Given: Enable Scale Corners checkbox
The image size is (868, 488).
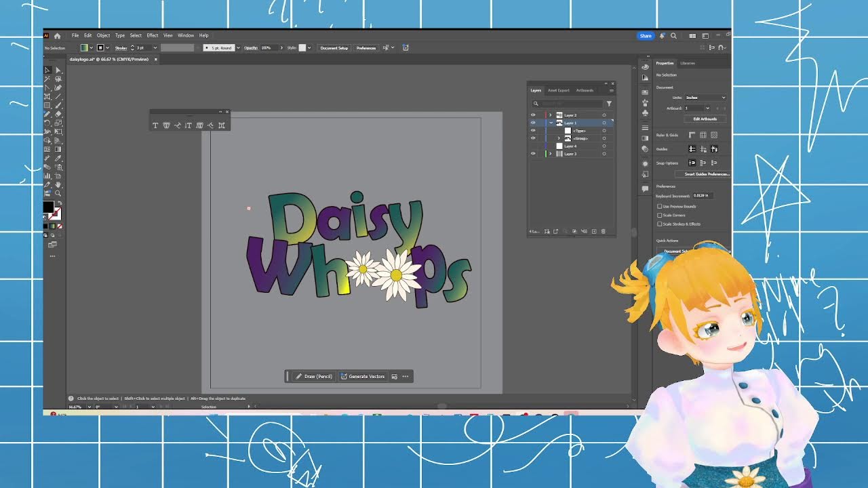Looking at the screenshot, I should pyautogui.click(x=660, y=215).
